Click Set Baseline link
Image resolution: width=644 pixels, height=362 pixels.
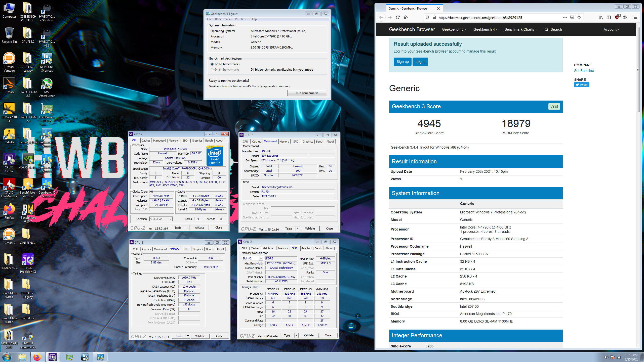click(584, 71)
